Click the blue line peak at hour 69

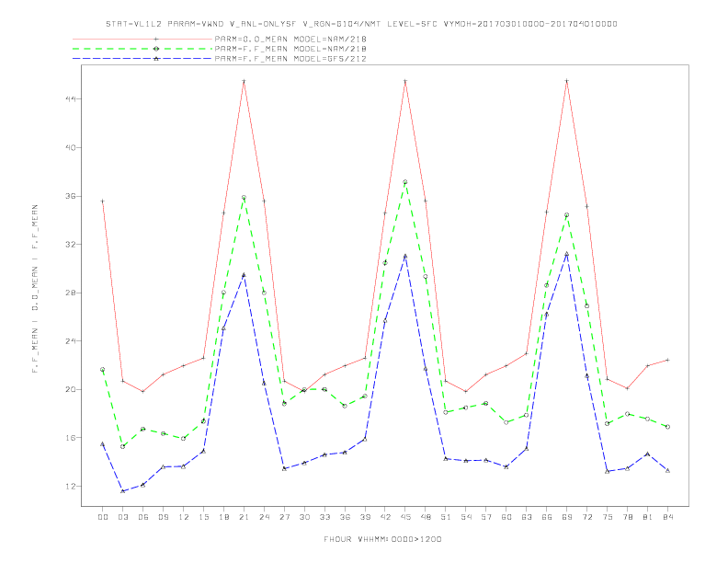(x=567, y=254)
